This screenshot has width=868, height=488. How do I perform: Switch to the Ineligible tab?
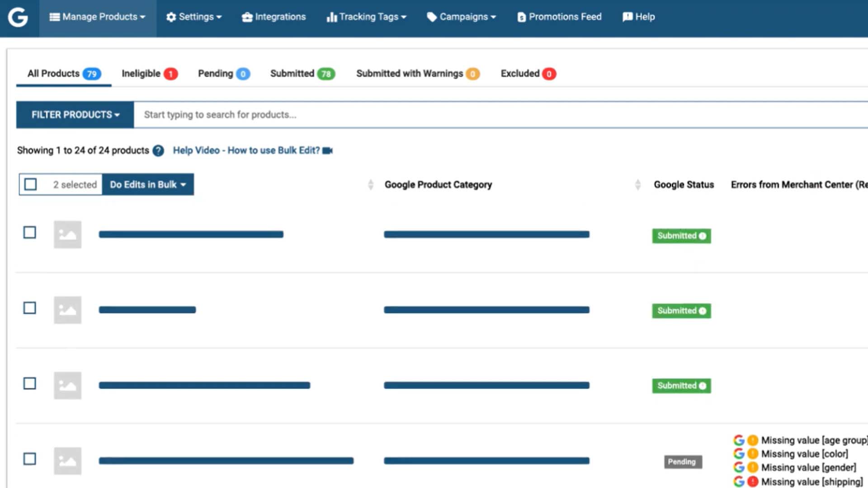point(141,73)
